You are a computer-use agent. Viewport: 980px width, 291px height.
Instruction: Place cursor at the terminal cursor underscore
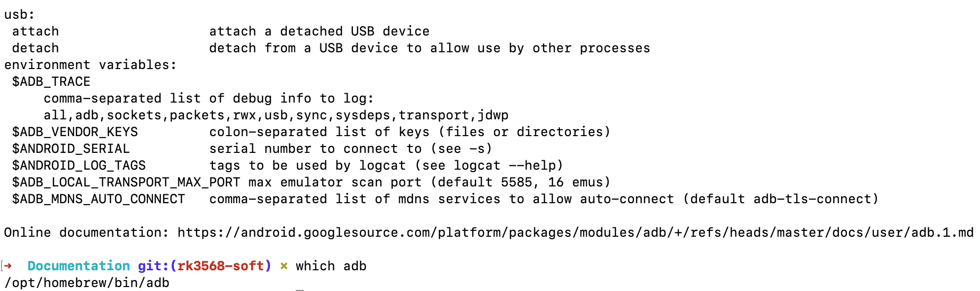(300, 290)
